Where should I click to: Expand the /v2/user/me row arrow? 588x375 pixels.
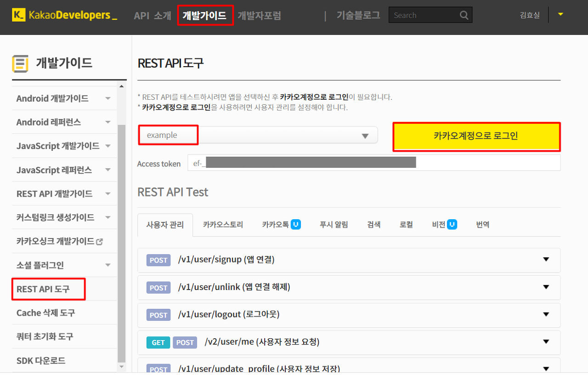(546, 342)
